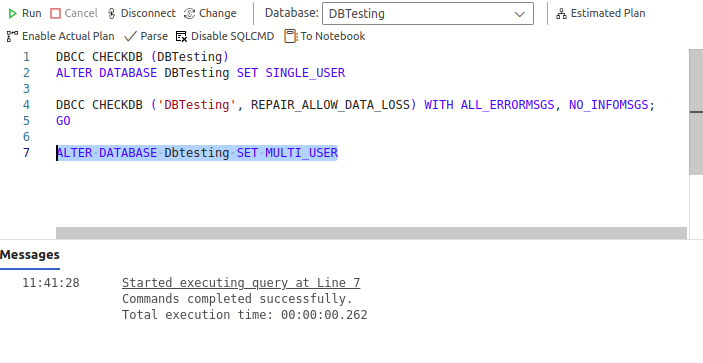
Task: Click the To Notebook icon
Action: click(291, 36)
